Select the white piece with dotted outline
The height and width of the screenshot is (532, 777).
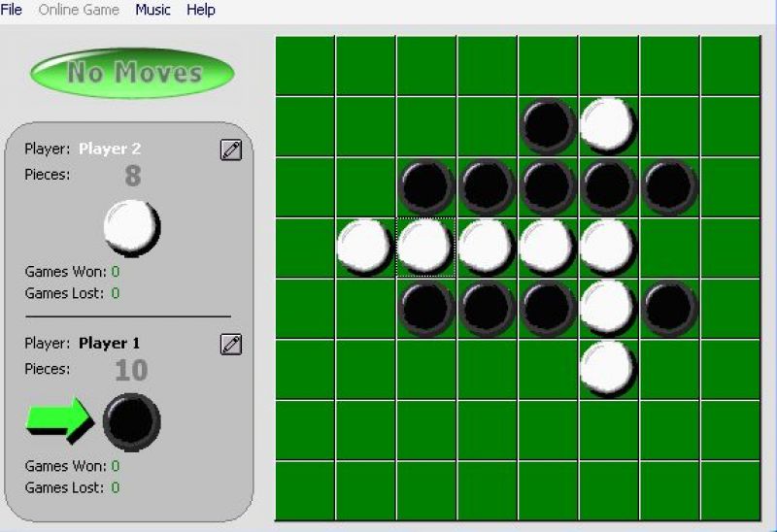pos(425,247)
